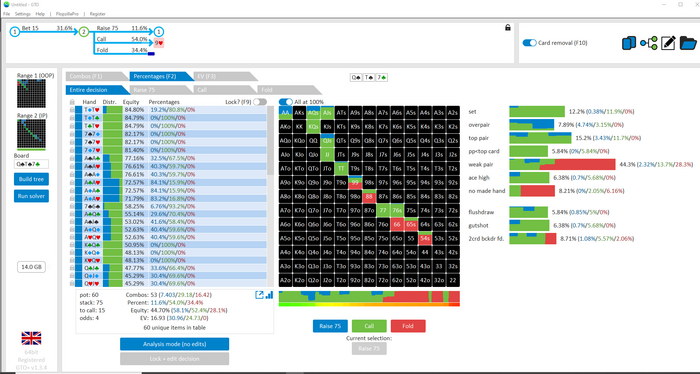The height and width of the screenshot is (374, 700).
Task: Toggle the Card removal (F10) switch
Action: (x=529, y=43)
